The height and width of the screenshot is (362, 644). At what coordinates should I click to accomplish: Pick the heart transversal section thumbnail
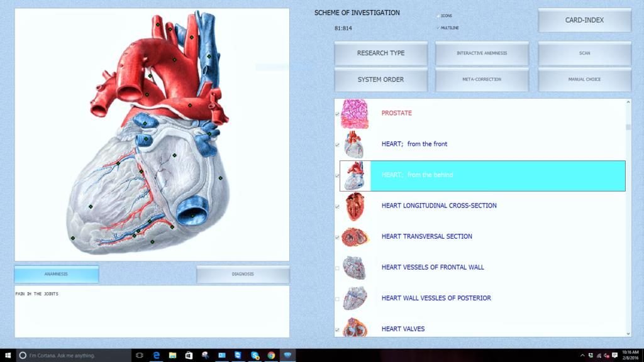(354, 237)
